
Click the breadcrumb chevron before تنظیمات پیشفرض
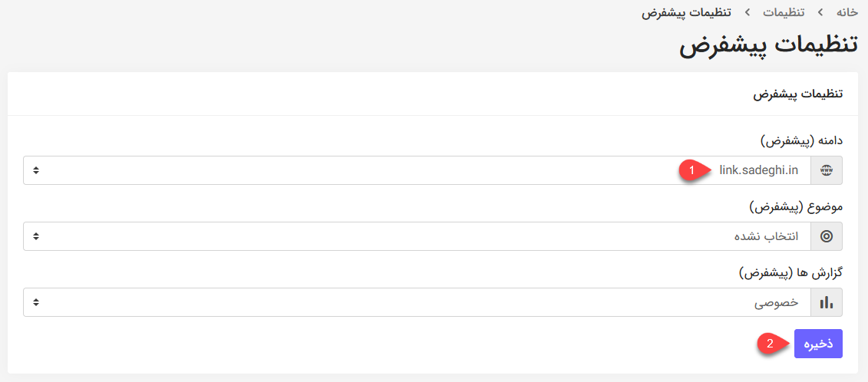(748, 12)
